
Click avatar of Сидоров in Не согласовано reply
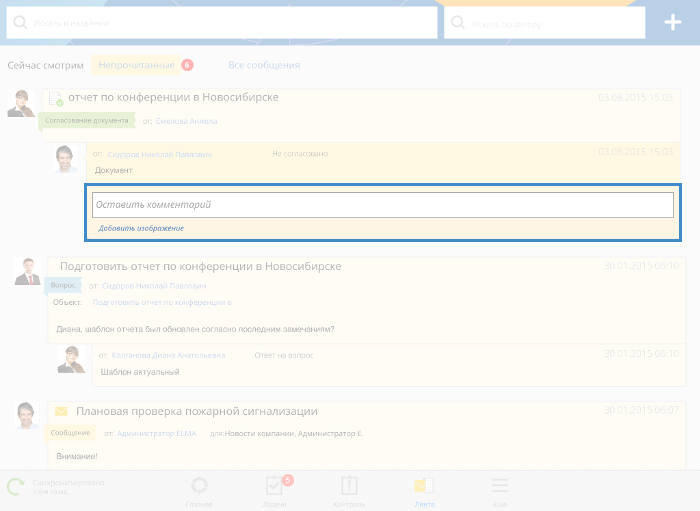[65, 158]
